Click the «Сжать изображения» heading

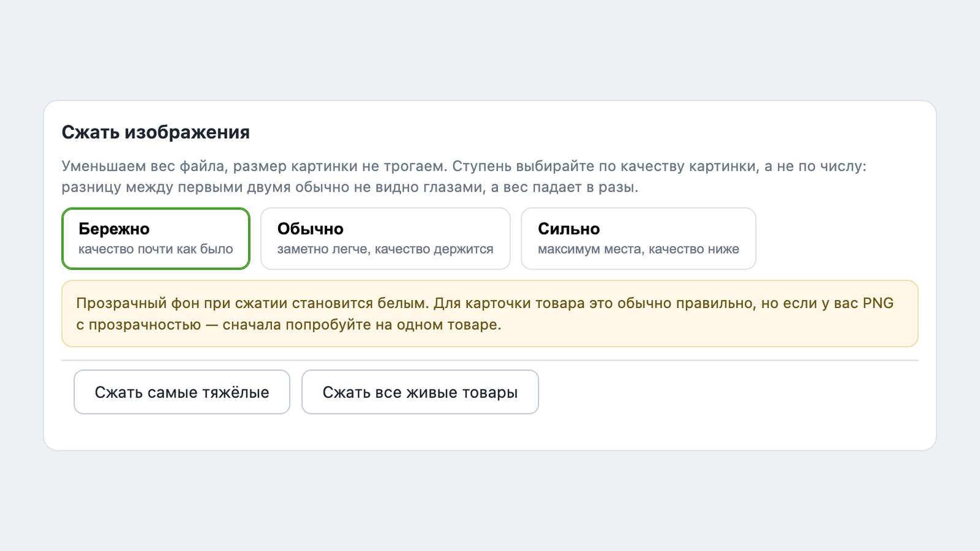pos(156,132)
